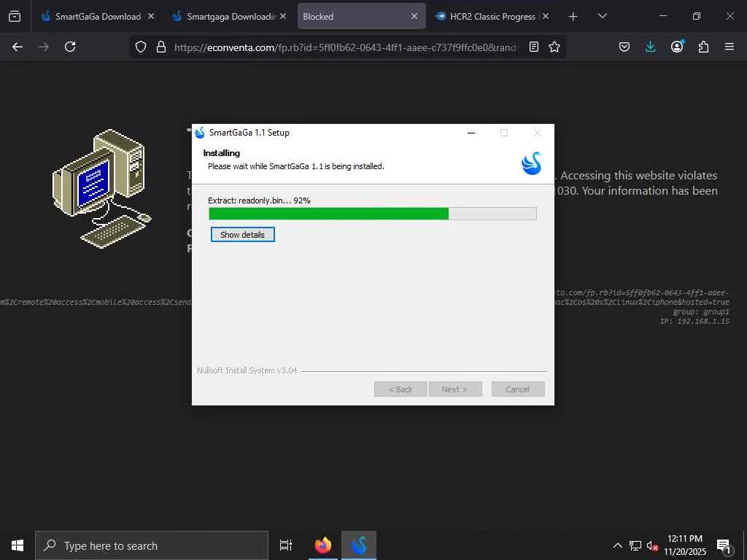Image resolution: width=747 pixels, height=560 pixels.
Task: Open Firefox account menu
Action: pyautogui.click(x=677, y=47)
